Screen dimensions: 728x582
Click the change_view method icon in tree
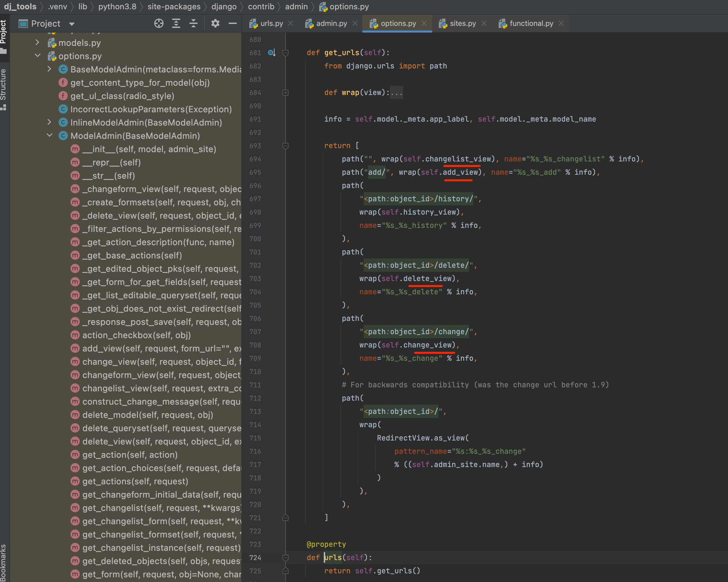(75, 362)
